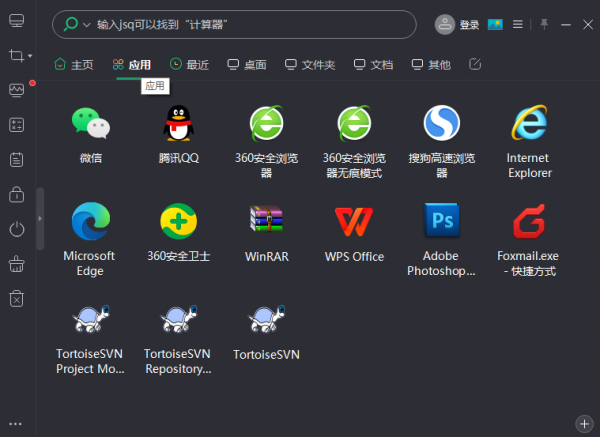Expand the collapsed sidebar handle arrow
Viewport: 600px width, 437px height.
coord(40,217)
